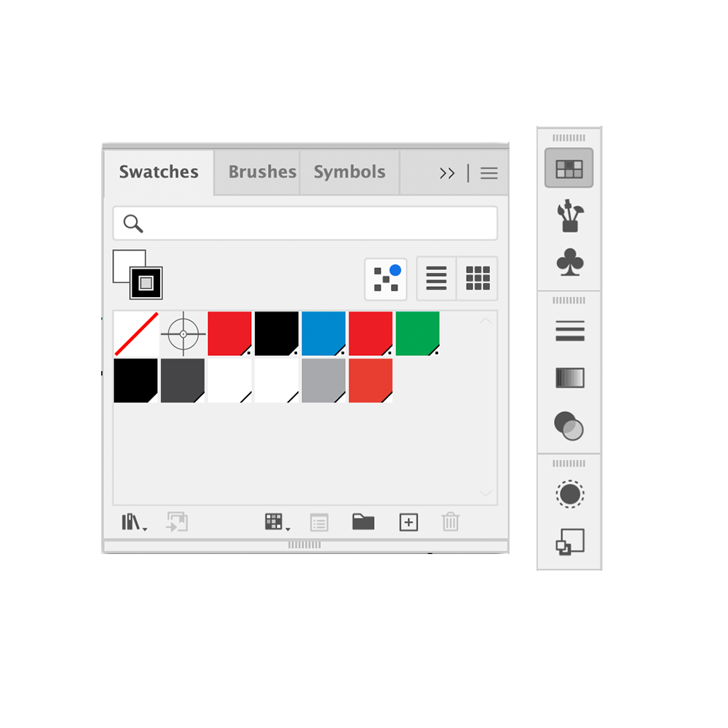The width and height of the screenshot is (728, 728).
Task: Switch to the Symbols tab
Action: pos(349,172)
